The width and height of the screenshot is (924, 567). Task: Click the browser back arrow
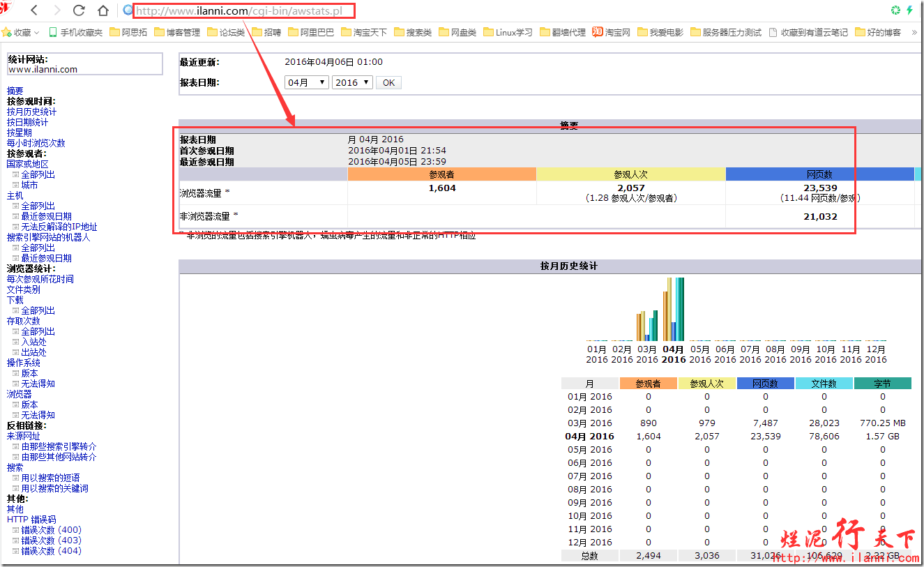(x=34, y=10)
